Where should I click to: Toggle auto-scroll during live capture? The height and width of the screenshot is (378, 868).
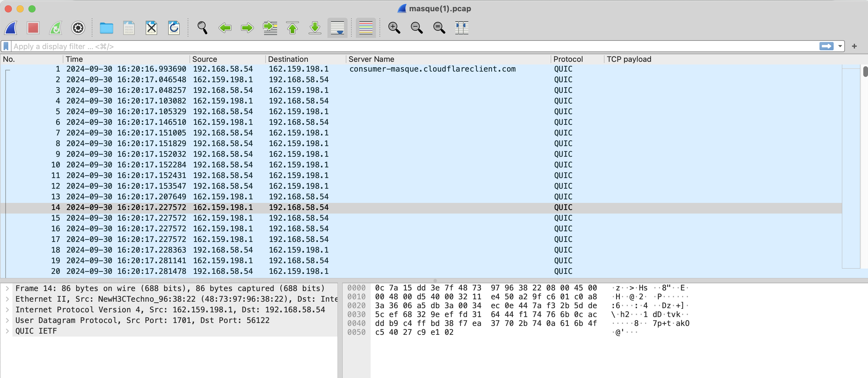(337, 28)
